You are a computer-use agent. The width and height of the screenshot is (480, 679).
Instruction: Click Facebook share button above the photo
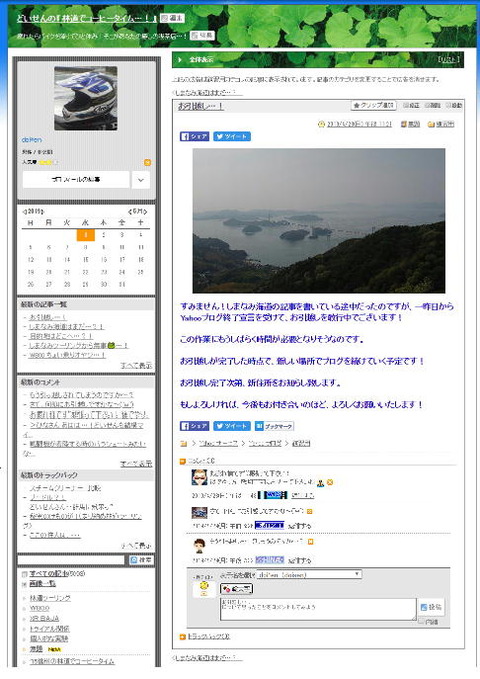[x=194, y=136]
